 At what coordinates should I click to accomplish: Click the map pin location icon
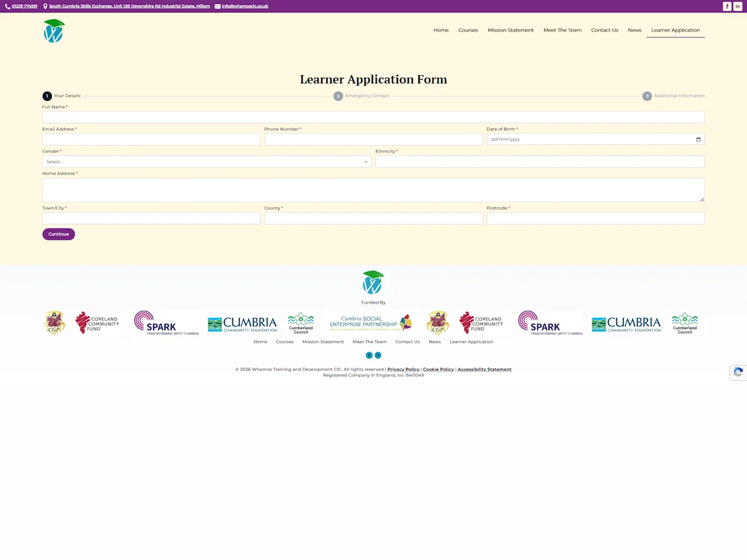[45, 6]
